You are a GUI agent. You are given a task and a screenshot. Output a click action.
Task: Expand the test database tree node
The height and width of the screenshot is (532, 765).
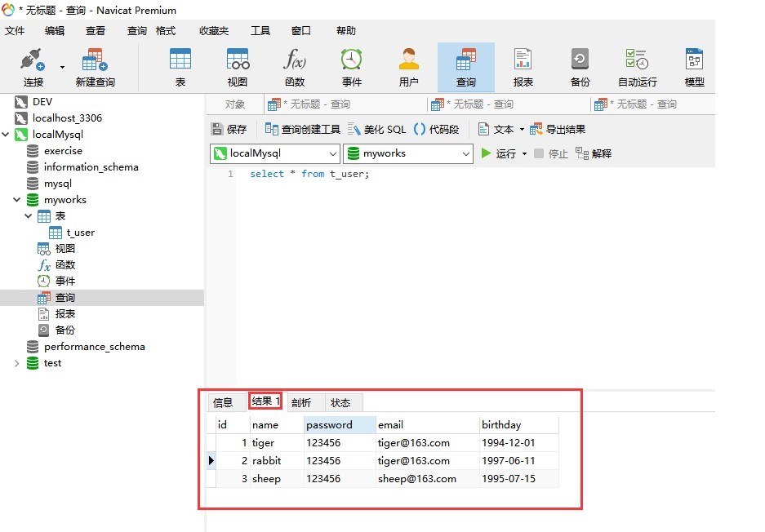(x=17, y=363)
